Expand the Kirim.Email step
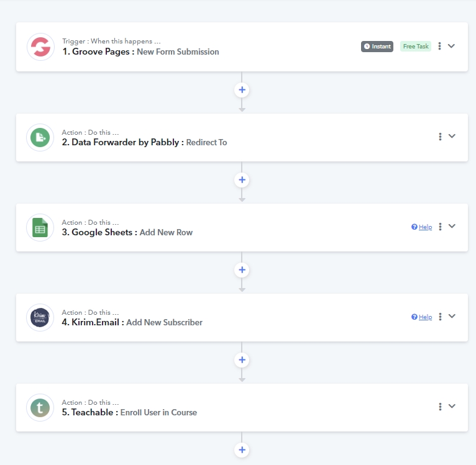This screenshot has height=465, width=476. coord(452,317)
